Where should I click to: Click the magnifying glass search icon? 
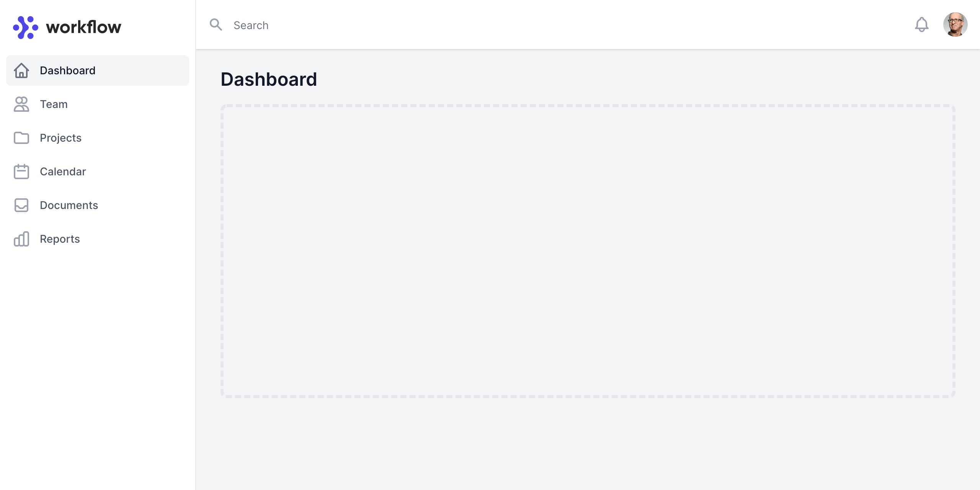pyautogui.click(x=216, y=25)
